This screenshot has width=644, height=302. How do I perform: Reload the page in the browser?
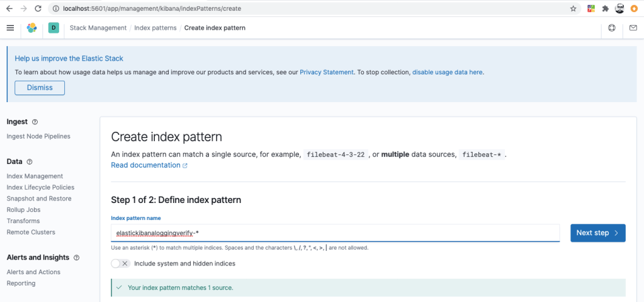[38, 9]
